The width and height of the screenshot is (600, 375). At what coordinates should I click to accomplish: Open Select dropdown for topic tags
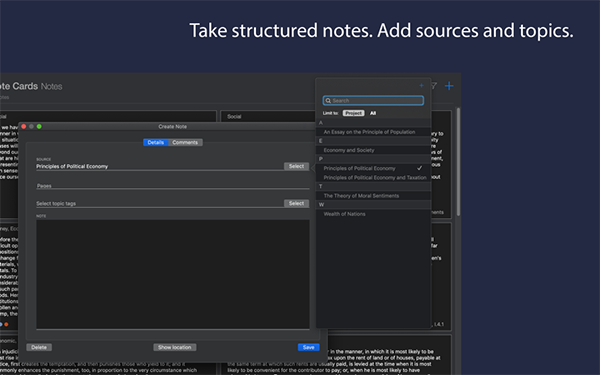pyautogui.click(x=296, y=203)
